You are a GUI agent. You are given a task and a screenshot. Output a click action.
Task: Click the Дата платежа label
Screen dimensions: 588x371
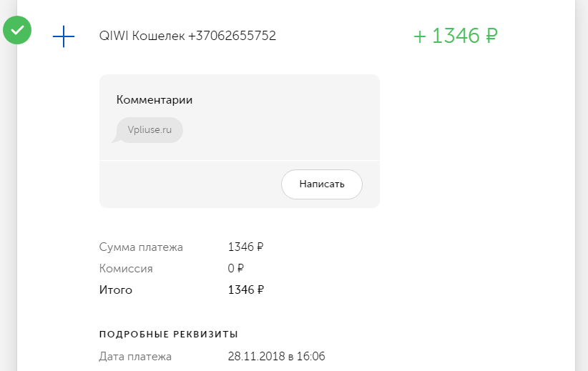click(x=135, y=357)
